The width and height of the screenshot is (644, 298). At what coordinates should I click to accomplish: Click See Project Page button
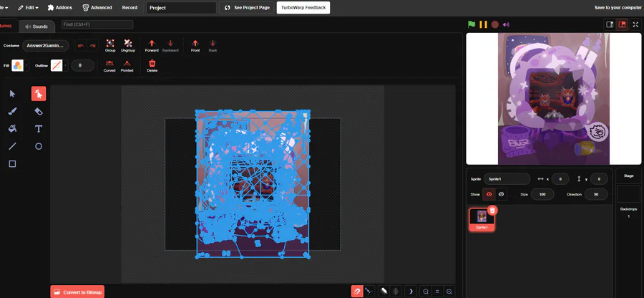[246, 7]
